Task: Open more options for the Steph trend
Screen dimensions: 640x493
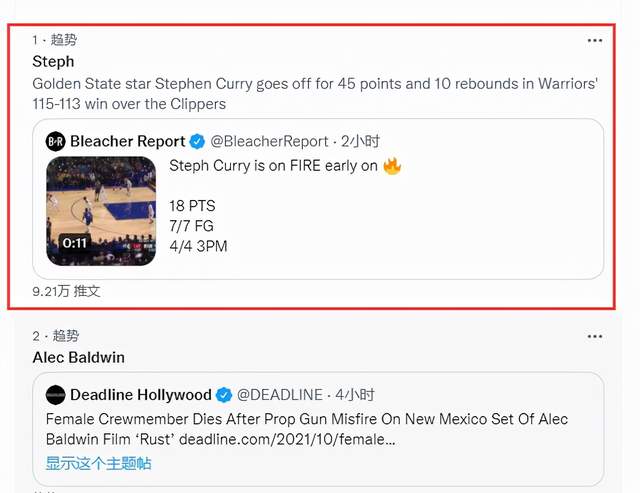Action: pyautogui.click(x=595, y=40)
